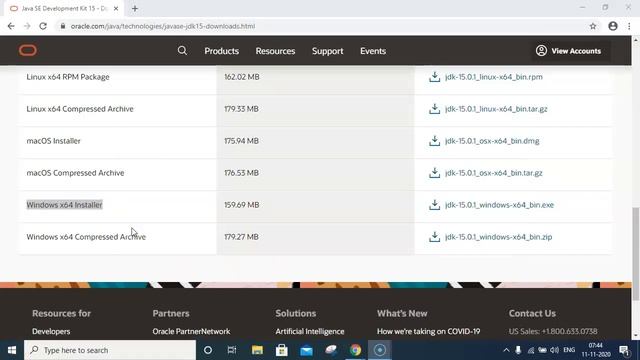Download jdk-15.0.1_windows-x64_bin.exe link
The image size is (640, 360).
pyautogui.click(x=499, y=205)
